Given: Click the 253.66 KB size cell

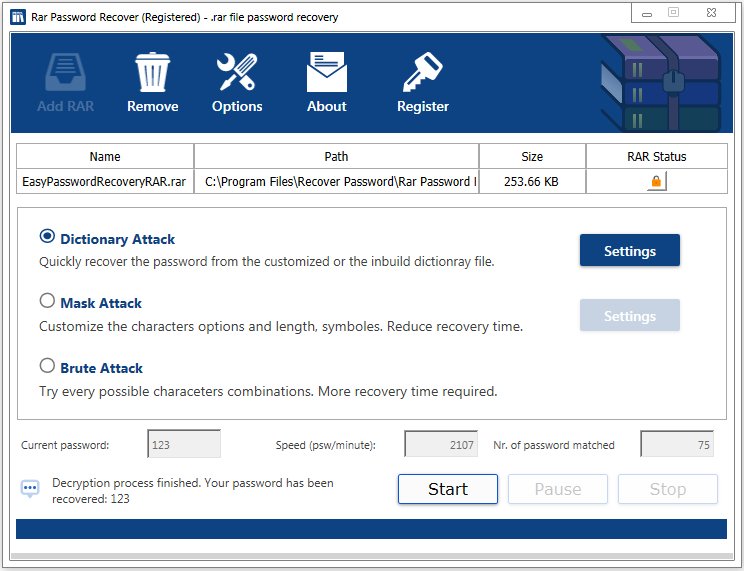Looking at the screenshot, I should point(532,181).
